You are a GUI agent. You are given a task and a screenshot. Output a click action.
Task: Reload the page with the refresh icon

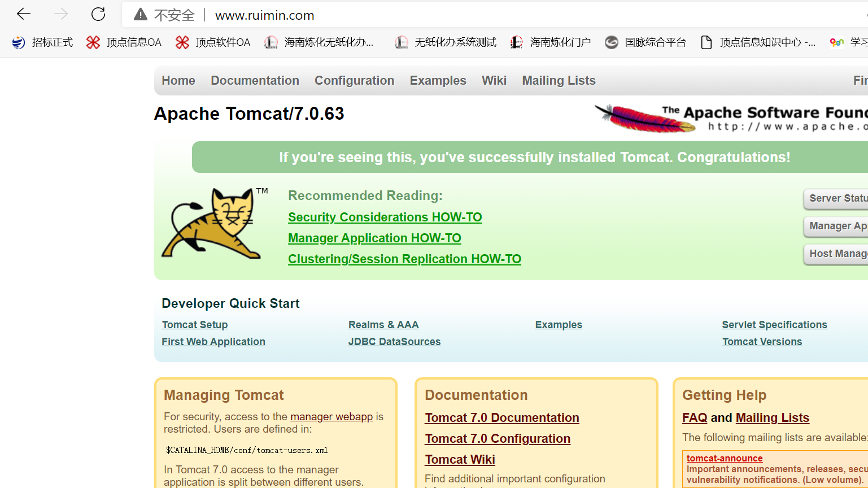coord(98,14)
